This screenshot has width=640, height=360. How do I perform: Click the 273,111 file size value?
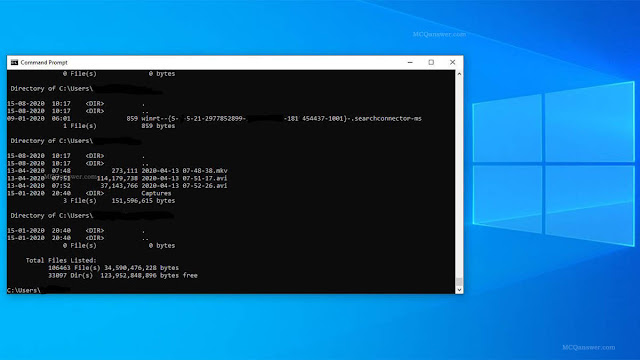click(x=124, y=171)
